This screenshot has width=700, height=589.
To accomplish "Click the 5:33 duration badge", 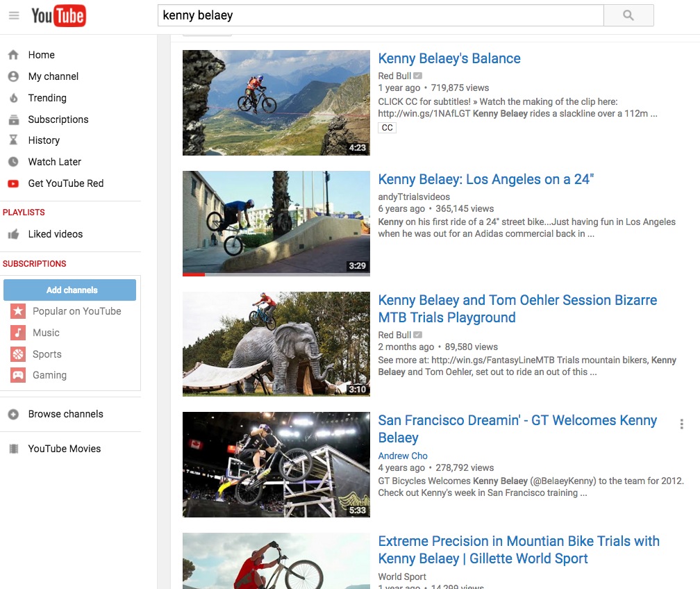I will [358, 511].
